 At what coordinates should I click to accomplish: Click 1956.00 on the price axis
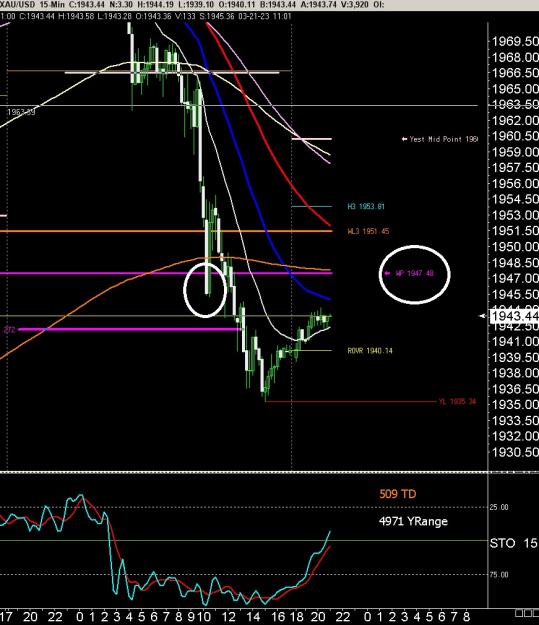(x=515, y=184)
